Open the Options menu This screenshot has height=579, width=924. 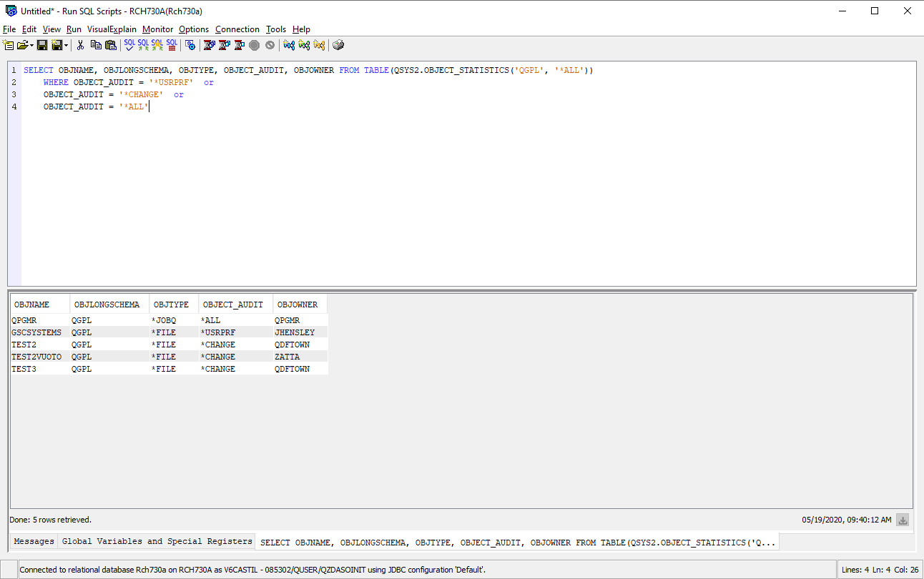[x=194, y=29]
